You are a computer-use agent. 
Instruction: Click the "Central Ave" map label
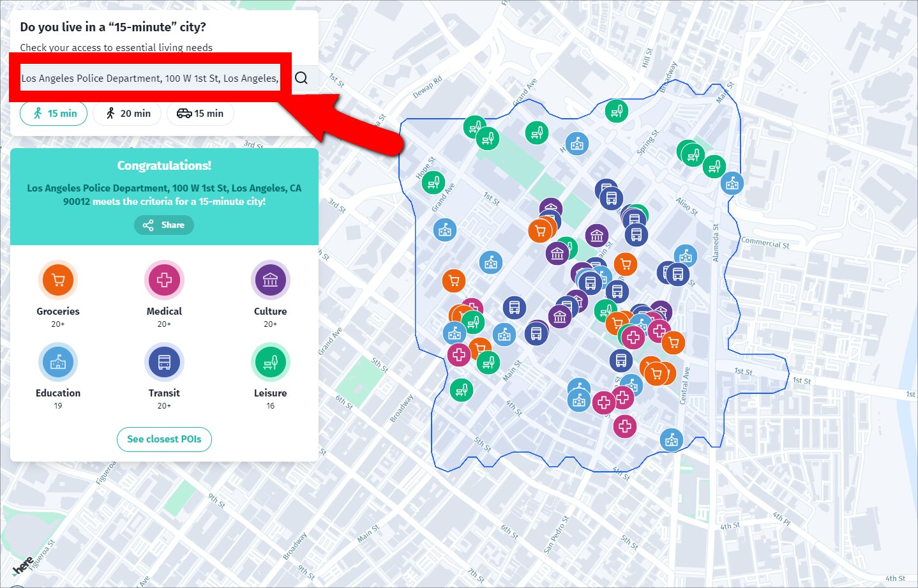pos(684,386)
